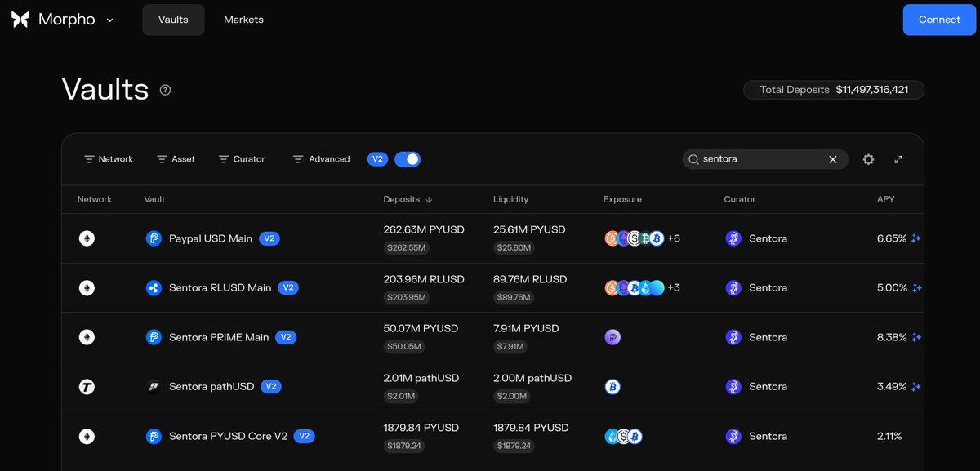Open the Vaults help question-mark icon
Image resolution: width=980 pixels, height=471 pixels.
click(x=166, y=90)
